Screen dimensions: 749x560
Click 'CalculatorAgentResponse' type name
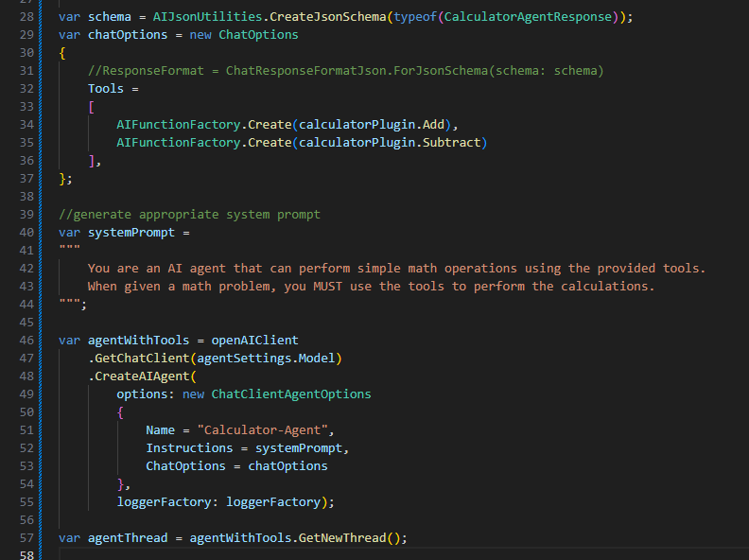click(528, 17)
